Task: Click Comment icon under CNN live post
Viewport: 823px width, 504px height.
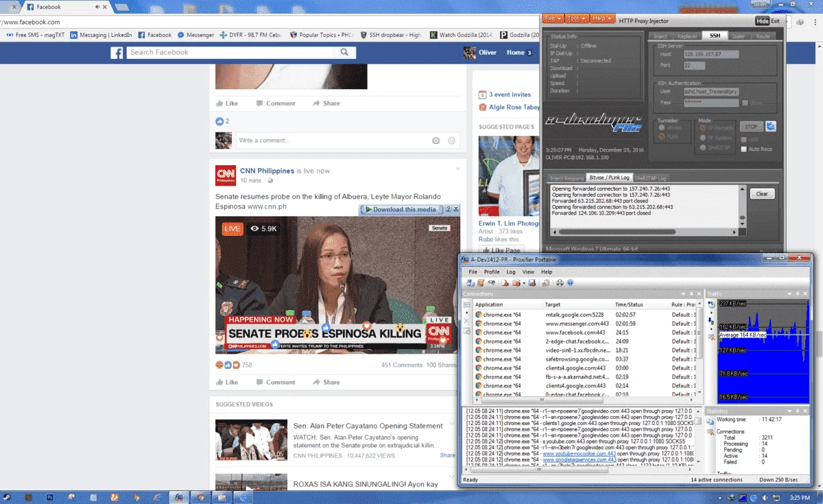Action: (x=259, y=382)
